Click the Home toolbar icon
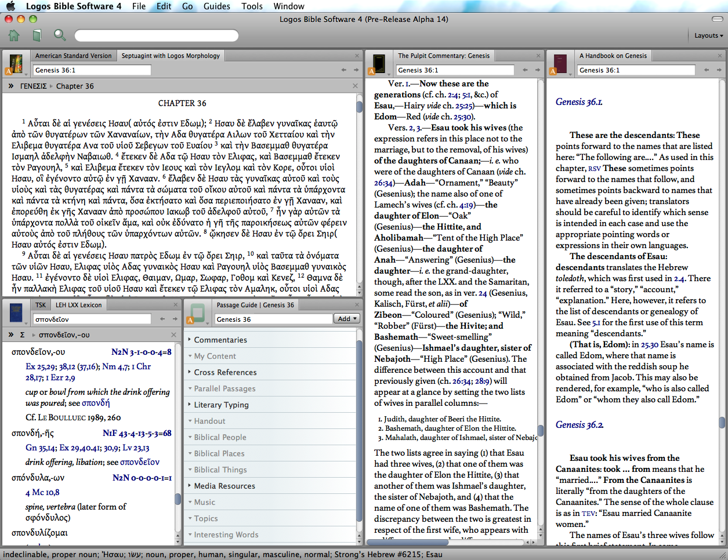Image resolution: width=728 pixels, height=560 pixels. [13, 35]
